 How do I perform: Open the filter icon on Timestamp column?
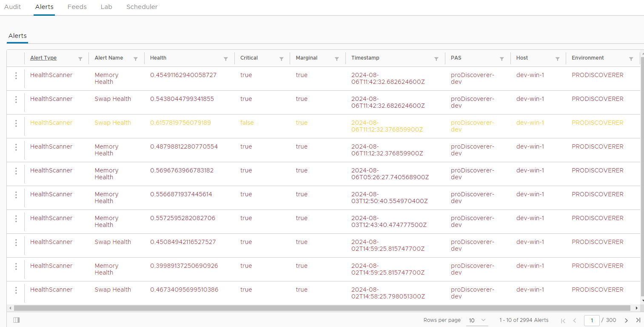(436, 58)
